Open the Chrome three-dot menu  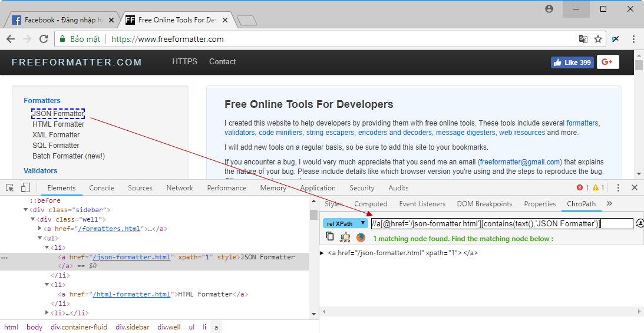pyautogui.click(x=634, y=39)
